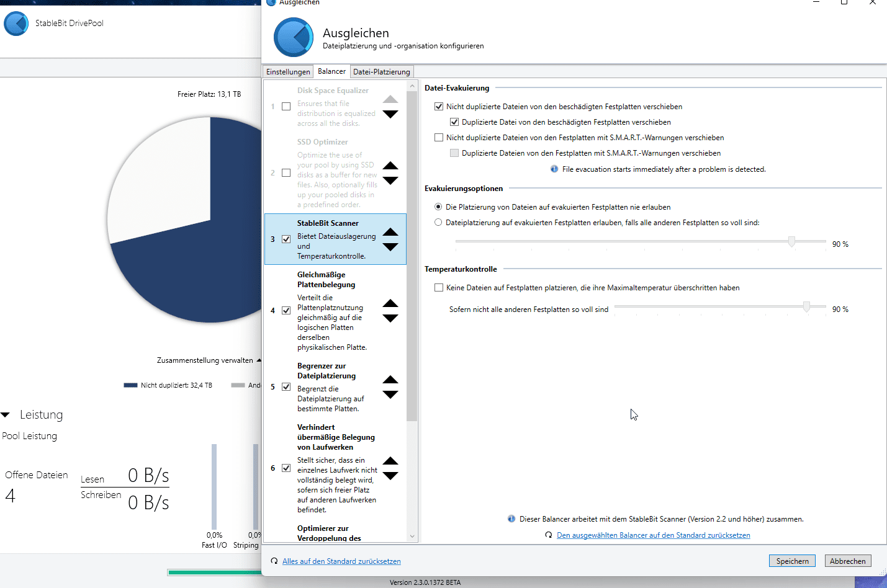
Task: Move Begrenzer zur Dateiplatzierung down
Action: point(390,394)
